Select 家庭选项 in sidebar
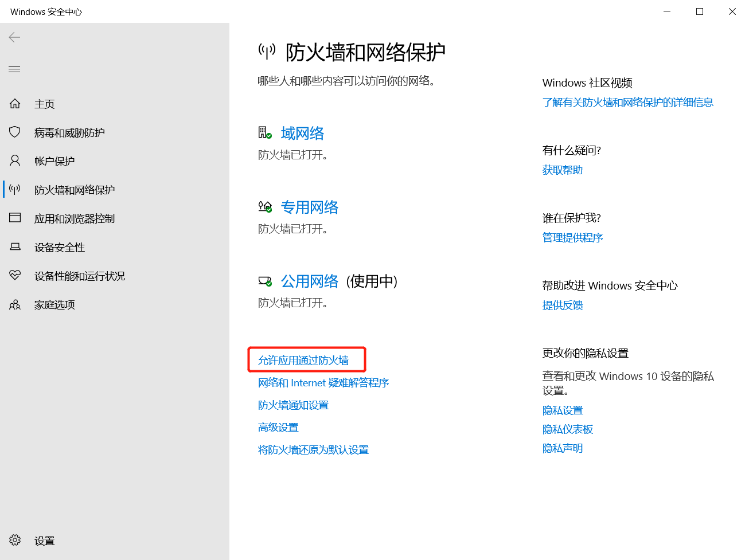The height and width of the screenshot is (560, 749). pyautogui.click(x=54, y=304)
